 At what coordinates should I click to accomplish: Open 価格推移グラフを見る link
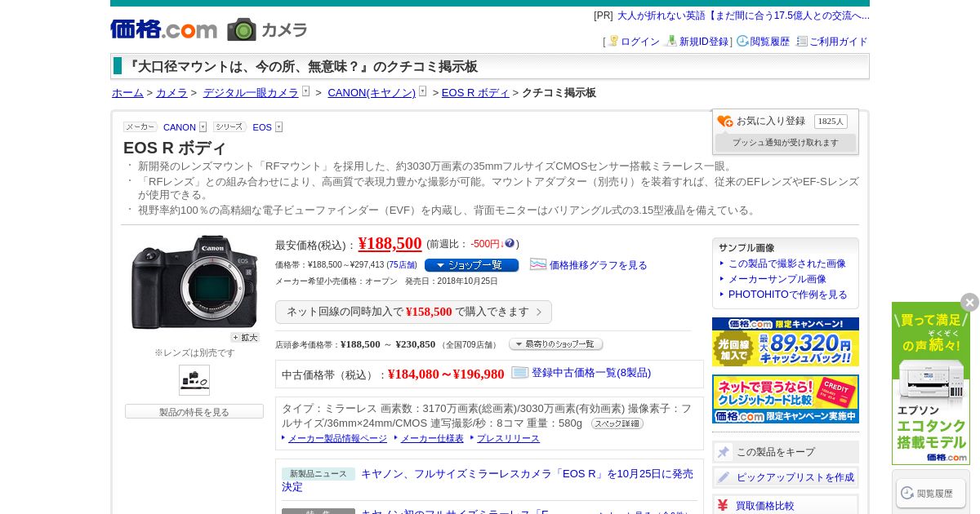[598, 265]
